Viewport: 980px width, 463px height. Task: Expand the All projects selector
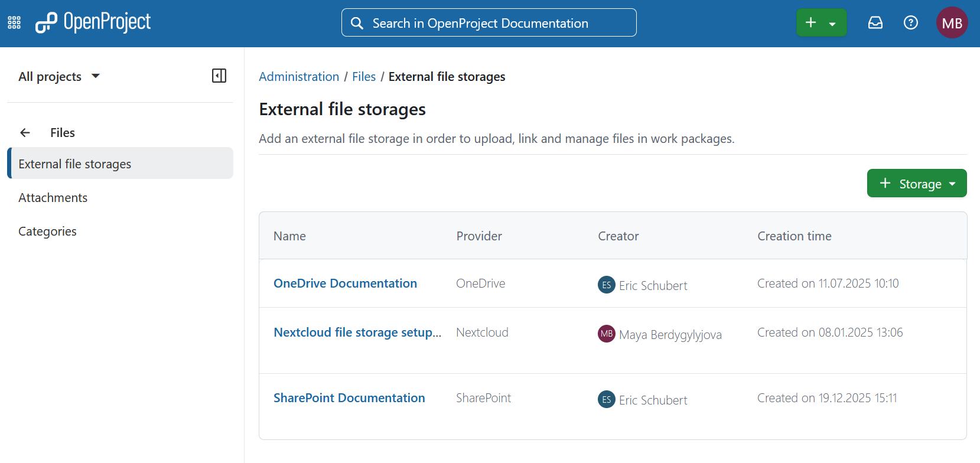pyautogui.click(x=59, y=77)
